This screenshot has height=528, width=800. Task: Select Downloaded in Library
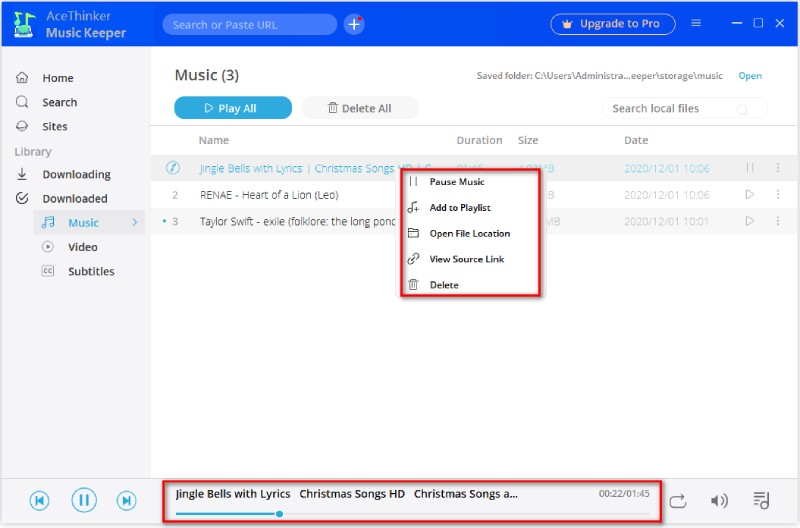pos(74,198)
